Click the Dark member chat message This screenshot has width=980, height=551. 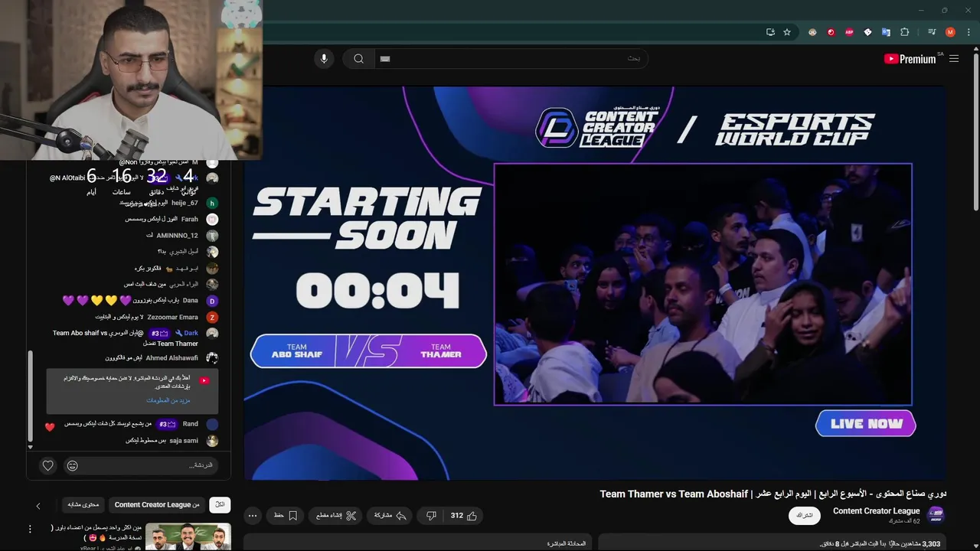click(x=136, y=337)
